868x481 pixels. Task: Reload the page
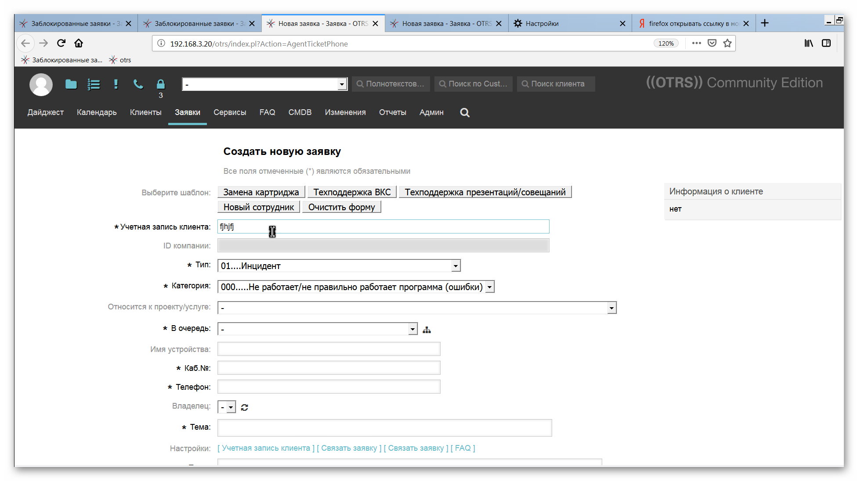click(61, 43)
